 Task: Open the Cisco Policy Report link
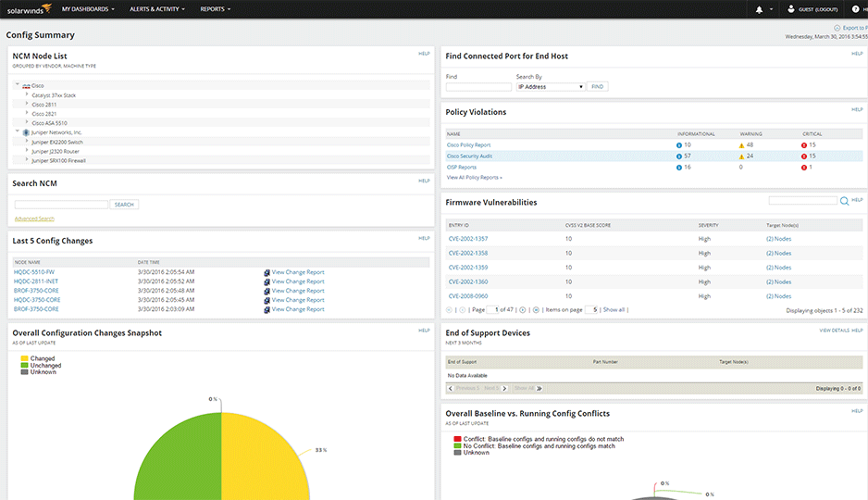tap(468, 145)
